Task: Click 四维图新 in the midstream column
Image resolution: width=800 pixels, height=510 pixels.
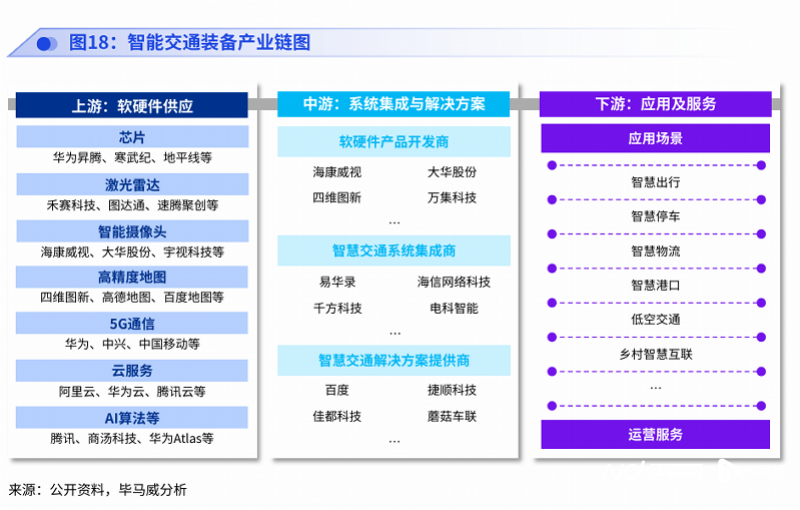Action: (337, 198)
